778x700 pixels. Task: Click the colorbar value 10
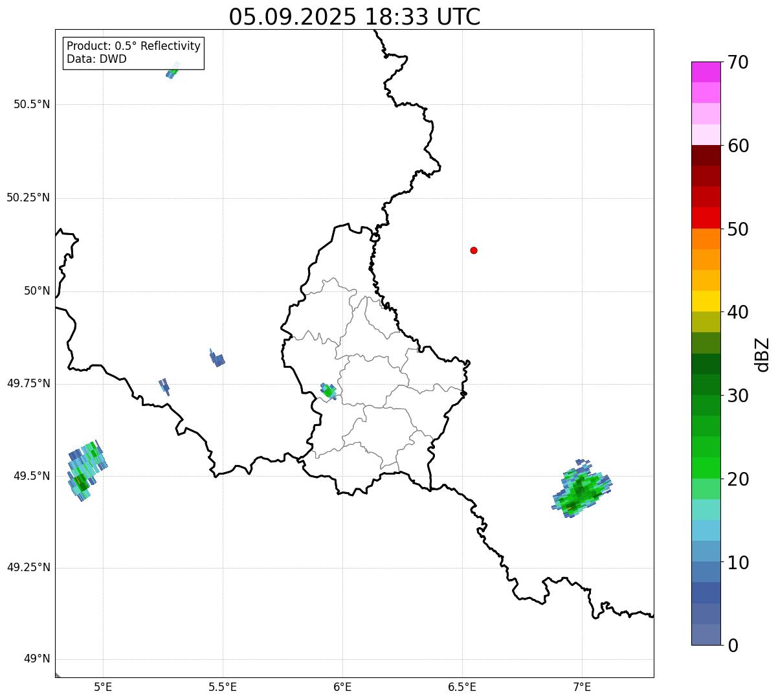click(738, 563)
